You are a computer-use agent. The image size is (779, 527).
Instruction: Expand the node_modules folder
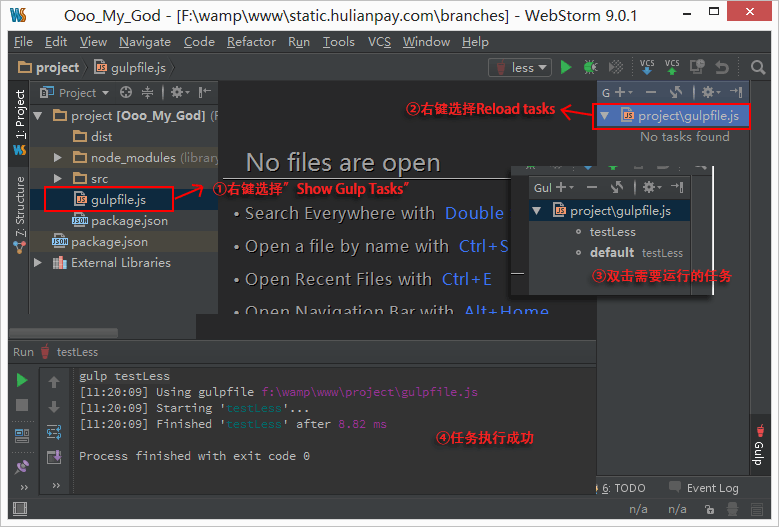tap(59, 158)
